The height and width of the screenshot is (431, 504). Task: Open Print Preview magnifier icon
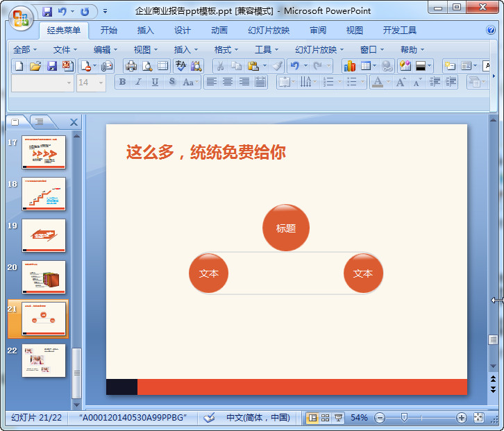(147, 66)
